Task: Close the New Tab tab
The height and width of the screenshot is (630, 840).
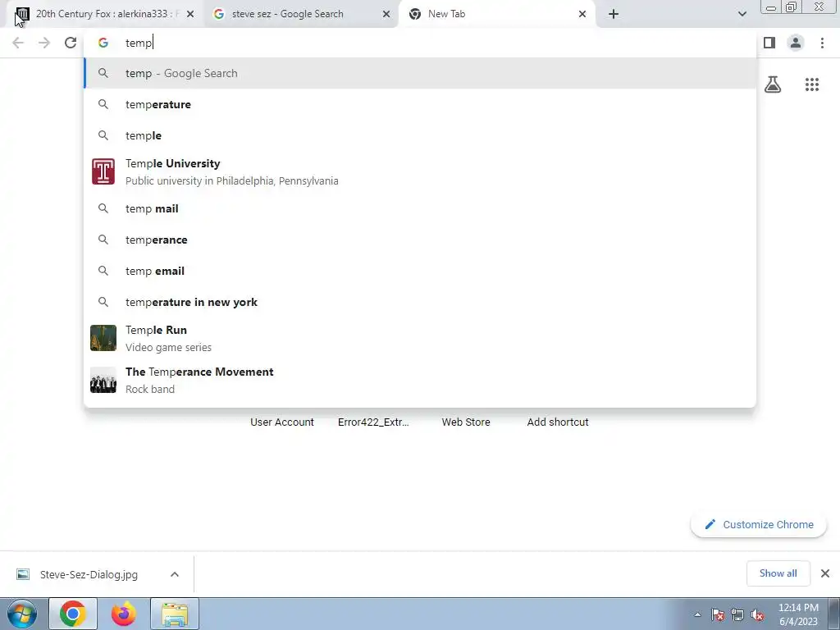Action: point(582,15)
